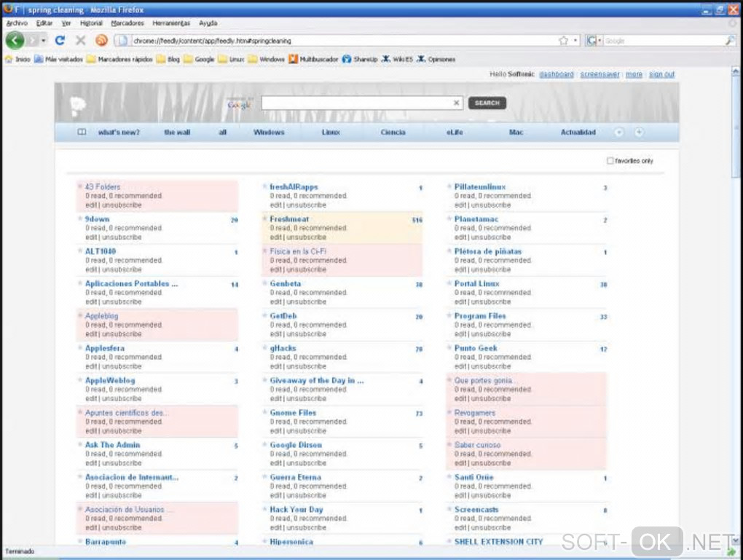The height and width of the screenshot is (560, 743).
Task: Click the Google search field in toolbar
Action: [664, 41]
